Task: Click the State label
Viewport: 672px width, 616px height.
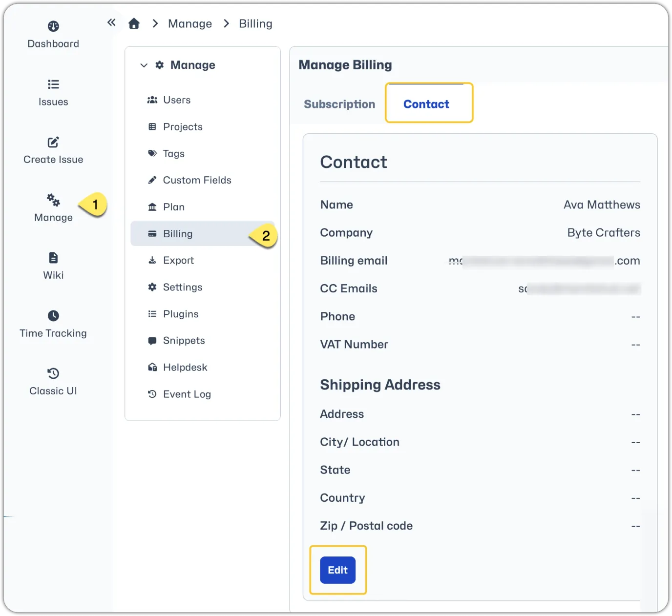Action: tap(335, 470)
